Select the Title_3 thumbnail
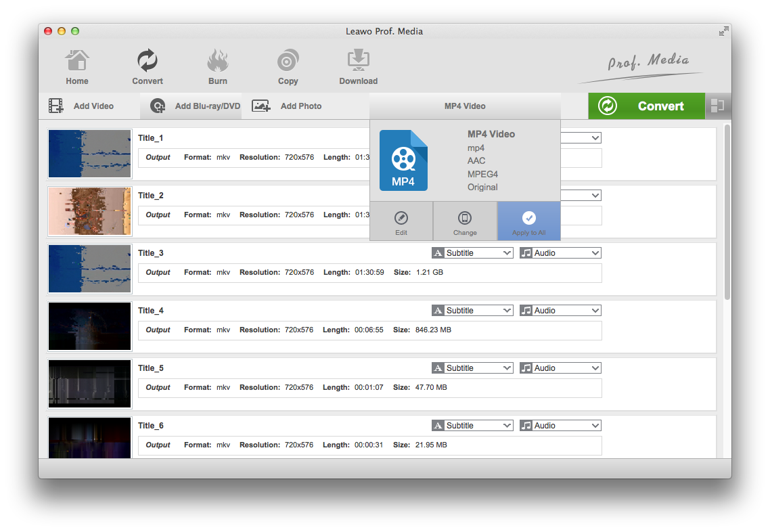The image size is (770, 532). click(90, 269)
